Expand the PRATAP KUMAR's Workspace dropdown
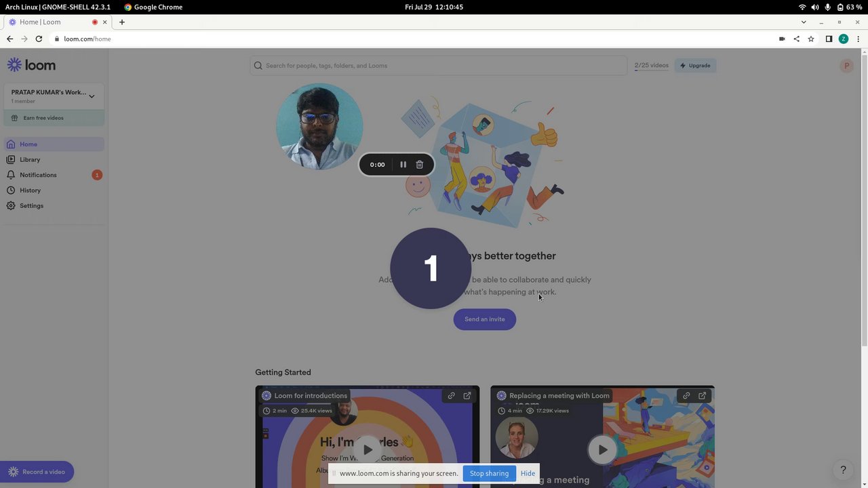This screenshot has width=868, height=488. (x=54, y=96)
